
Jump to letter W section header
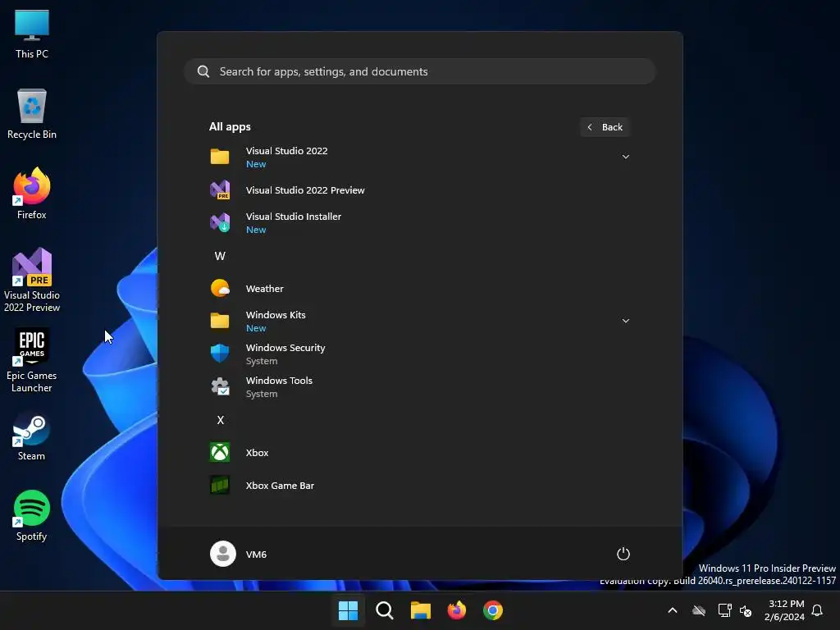point(220,256)
